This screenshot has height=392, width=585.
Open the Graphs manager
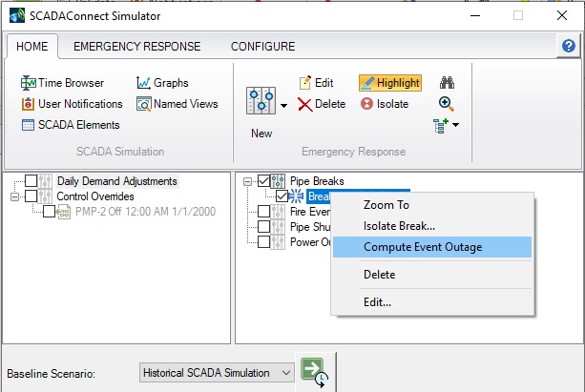click(163, 83)
